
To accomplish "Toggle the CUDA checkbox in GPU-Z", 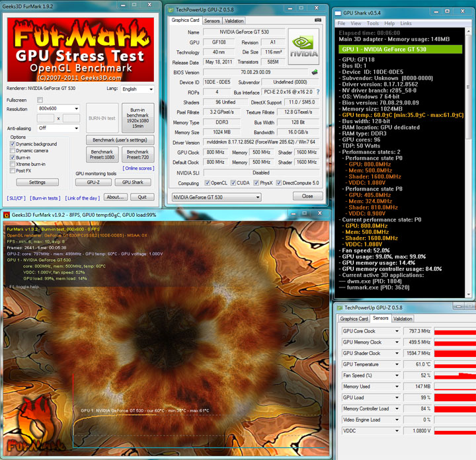I will click(233, 182).
